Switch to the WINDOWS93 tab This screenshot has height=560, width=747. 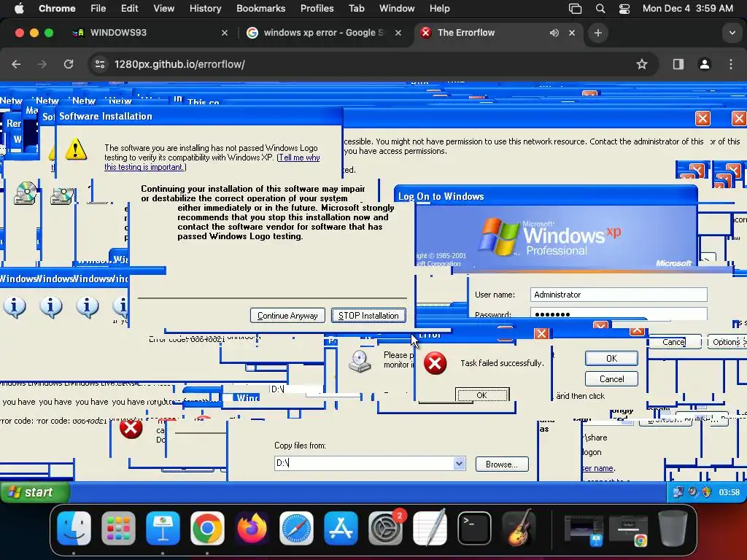[x=150, y=33]
